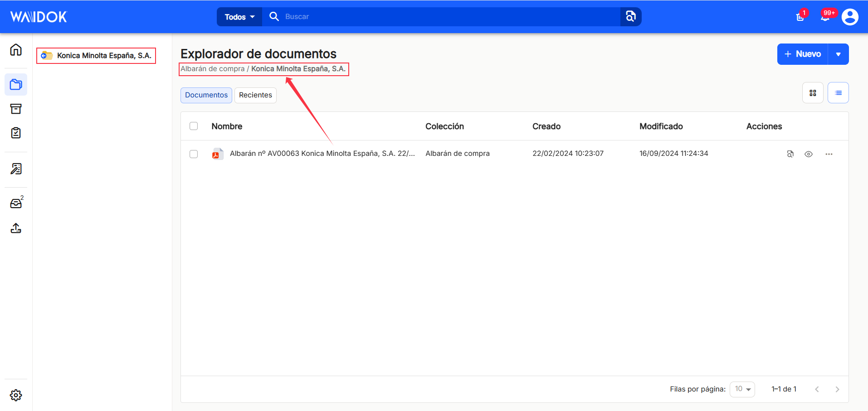Open the archive box sidebar icon
This screenshot has height=411, width=868.
(16, 109)
